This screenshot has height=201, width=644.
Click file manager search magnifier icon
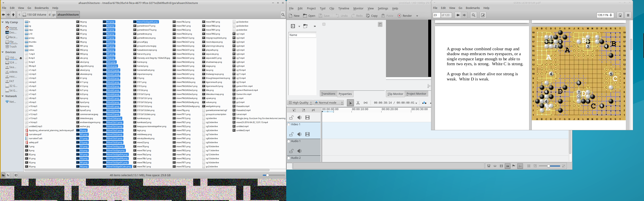click(x=283, y=15)
